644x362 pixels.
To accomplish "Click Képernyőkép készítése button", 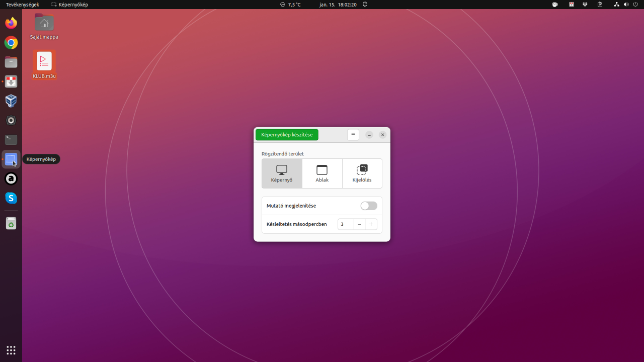I will tap(287, 135).
